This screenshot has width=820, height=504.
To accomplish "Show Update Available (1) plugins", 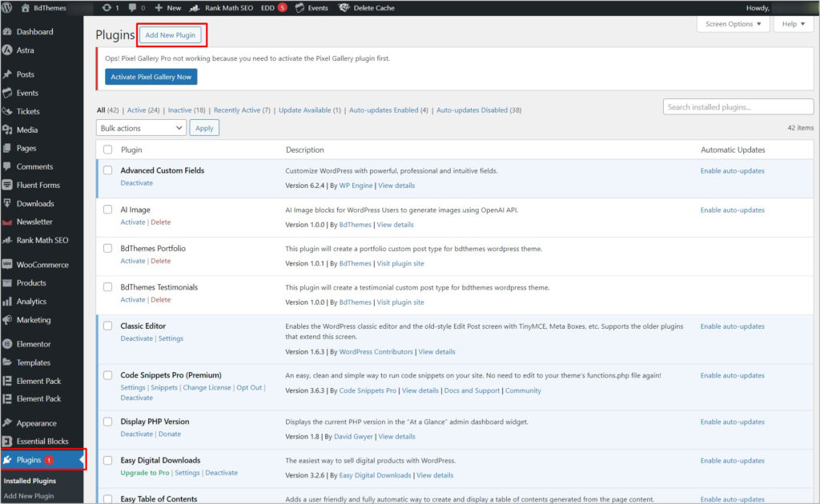I will [310, 110].
